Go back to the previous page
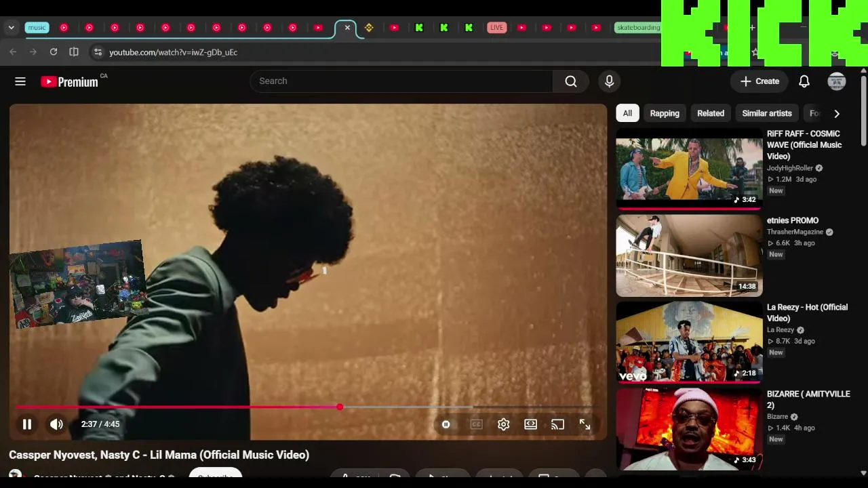The height and width of the screenshot is (488, 868). (x=13, y=52)
